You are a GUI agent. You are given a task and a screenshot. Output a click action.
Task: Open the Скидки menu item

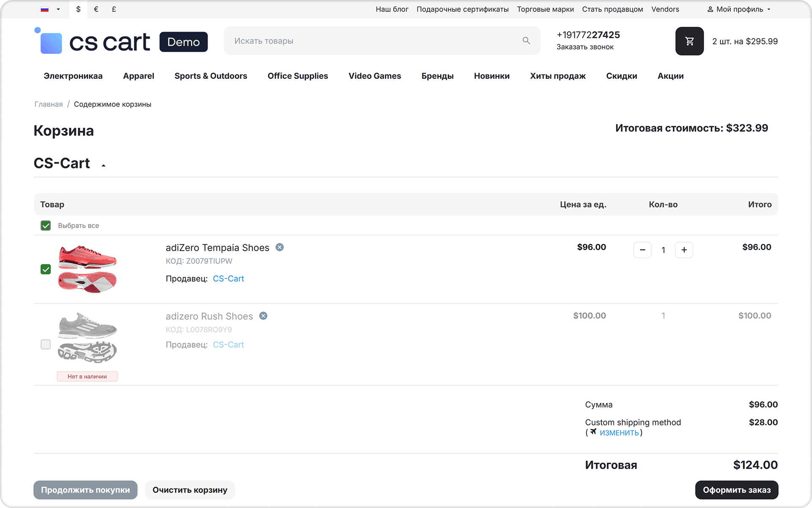click(622, 76)
